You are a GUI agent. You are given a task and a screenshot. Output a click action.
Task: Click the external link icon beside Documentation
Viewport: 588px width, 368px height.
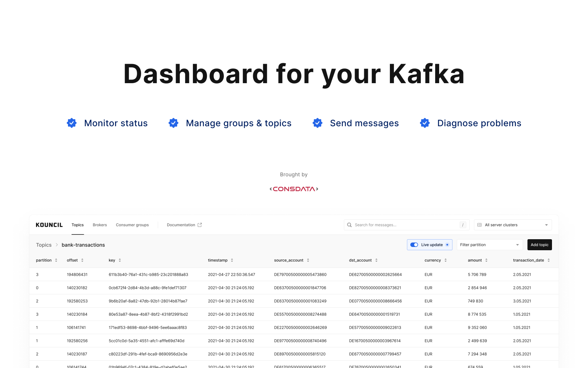pos(200,225)
